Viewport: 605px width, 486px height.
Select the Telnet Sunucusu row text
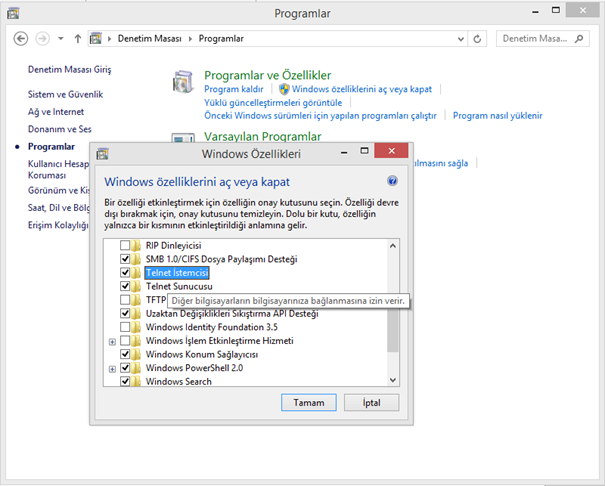179,286
